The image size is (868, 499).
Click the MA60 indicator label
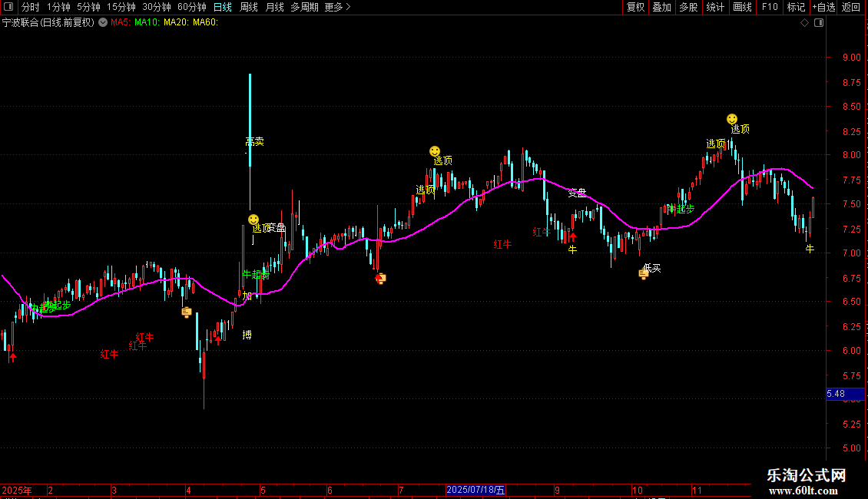pyautogui.click(x=205, y=23)
